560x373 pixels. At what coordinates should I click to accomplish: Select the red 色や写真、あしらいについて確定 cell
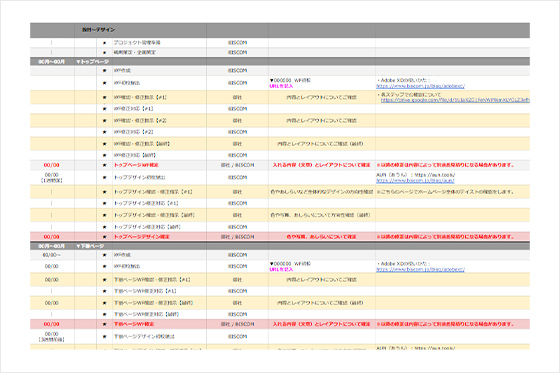[321, 237]
